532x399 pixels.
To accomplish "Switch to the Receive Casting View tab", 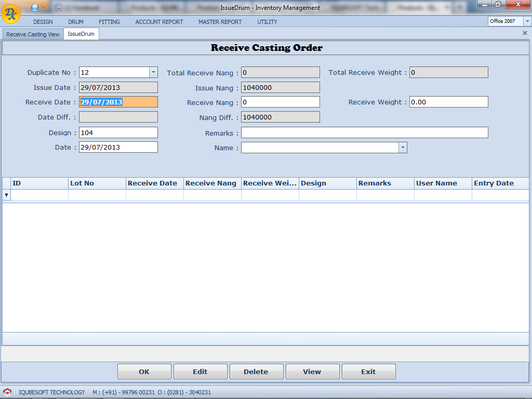I will pos(33,34).
